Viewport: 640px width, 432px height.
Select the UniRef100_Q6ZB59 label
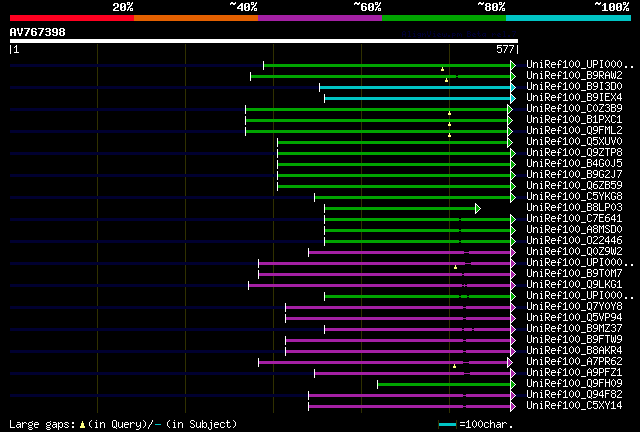(574, 185)
